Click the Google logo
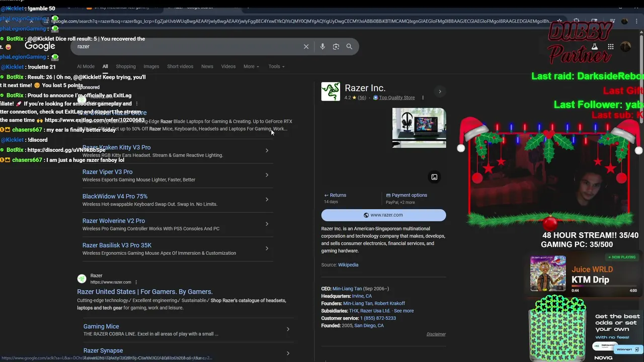644x362 pixels. [x=40, y=46]
